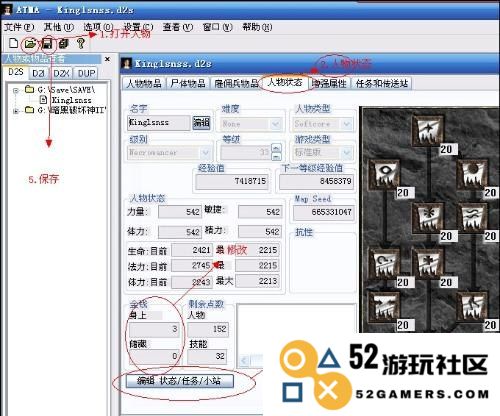Open the 帮助(H) menu
The width and height of the screenshot is (500, 416).
[257, 27]
